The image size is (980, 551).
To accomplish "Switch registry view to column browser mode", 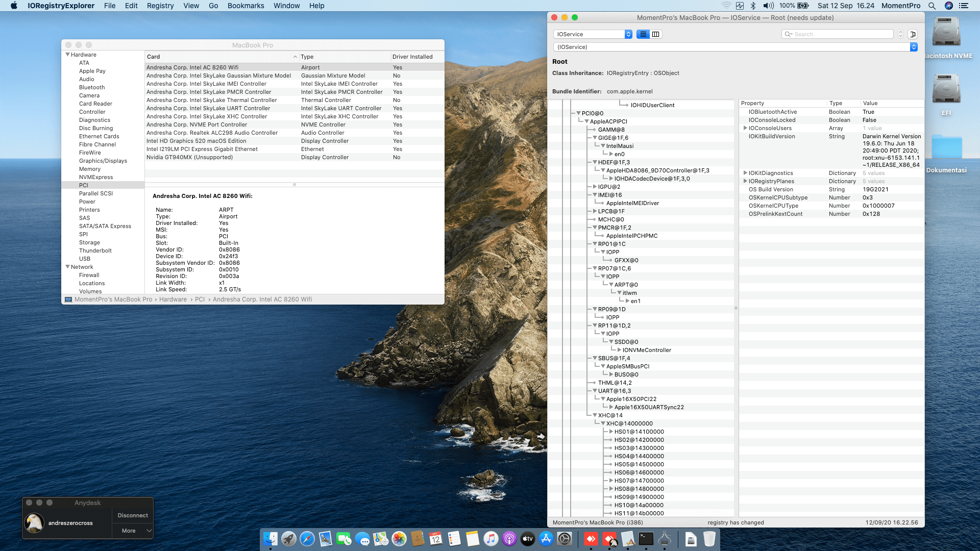I will (x=656, y=34).
